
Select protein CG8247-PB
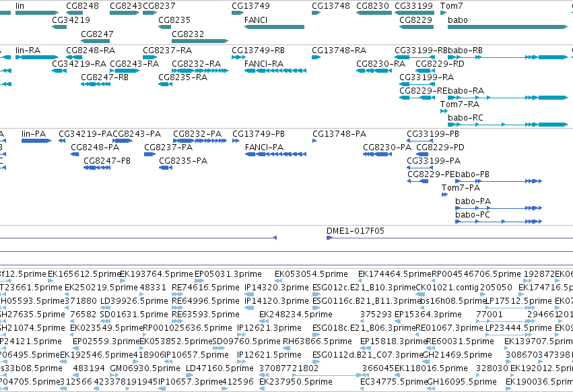tap(107, 161)
